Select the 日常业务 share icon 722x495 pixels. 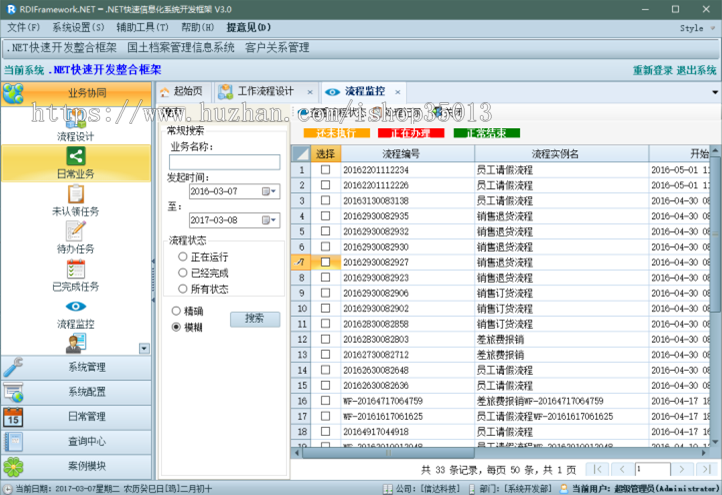[76, 156]
